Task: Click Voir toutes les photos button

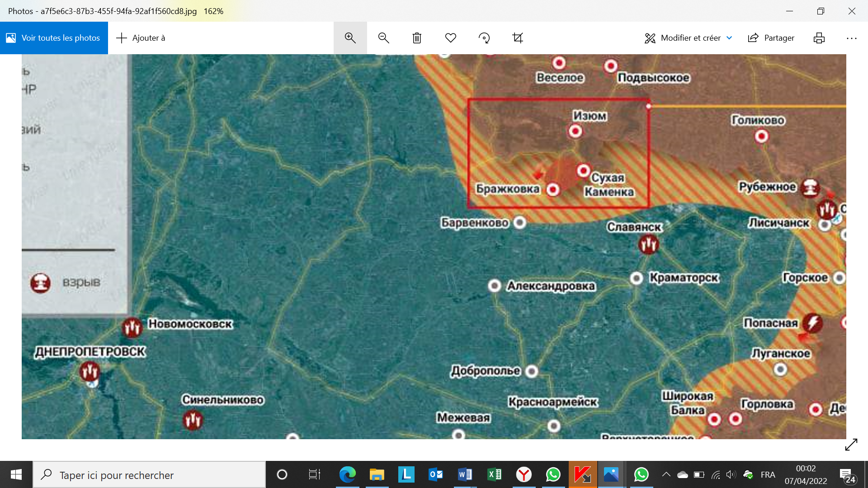Action: [54, 38]
